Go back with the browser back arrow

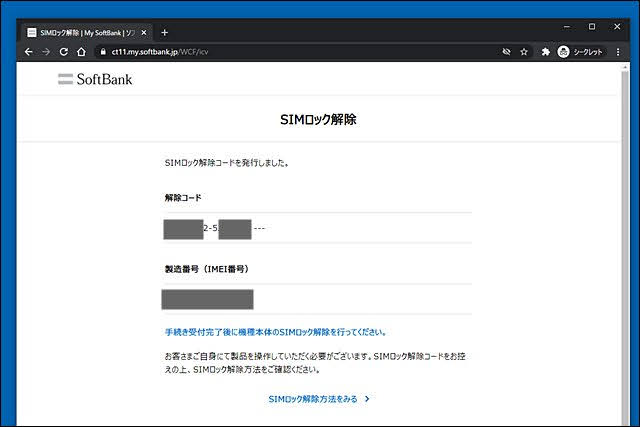[28, 52]
